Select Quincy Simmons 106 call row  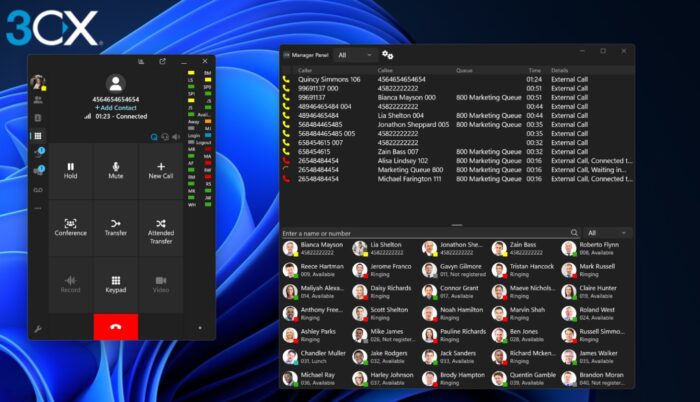coord(457,79)
